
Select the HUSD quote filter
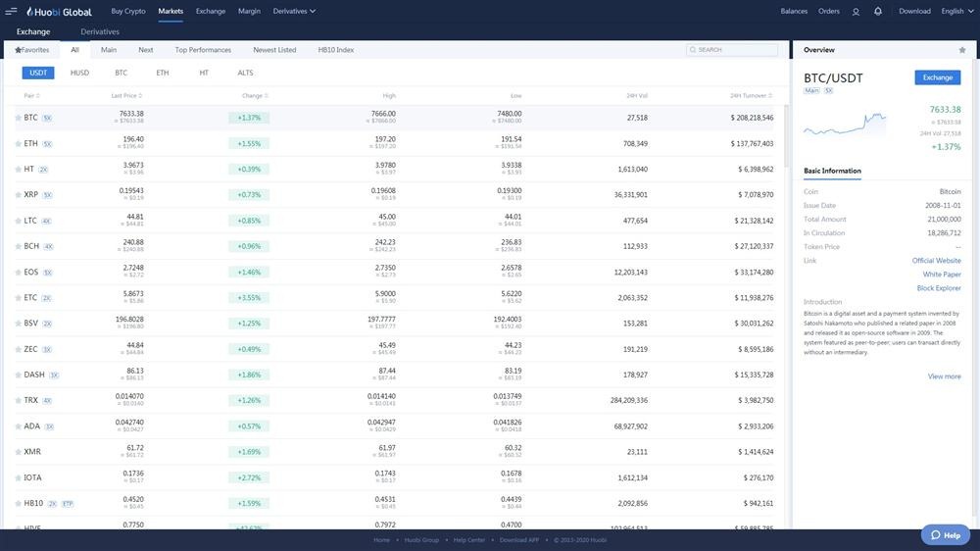[79, 74]
